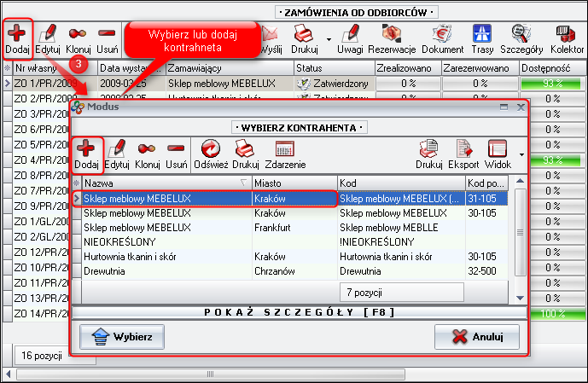588x383 pixels.
Task: Click green 93% availability bar in first row
Action: point(550,84)
